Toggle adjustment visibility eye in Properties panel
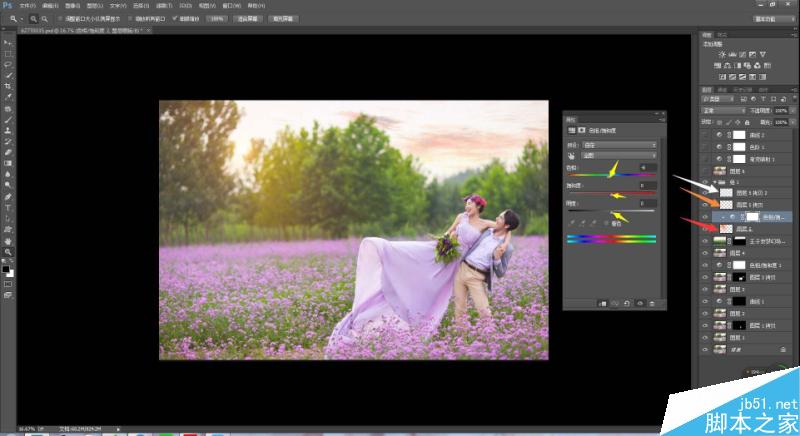The image size is (800, 436). click(x=640, y=303)
